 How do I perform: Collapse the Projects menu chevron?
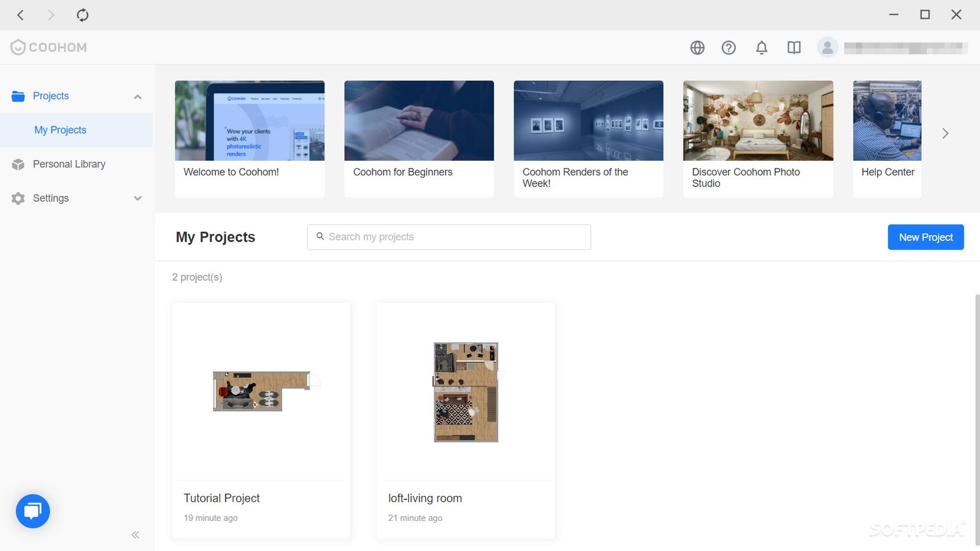click(138, 97)
